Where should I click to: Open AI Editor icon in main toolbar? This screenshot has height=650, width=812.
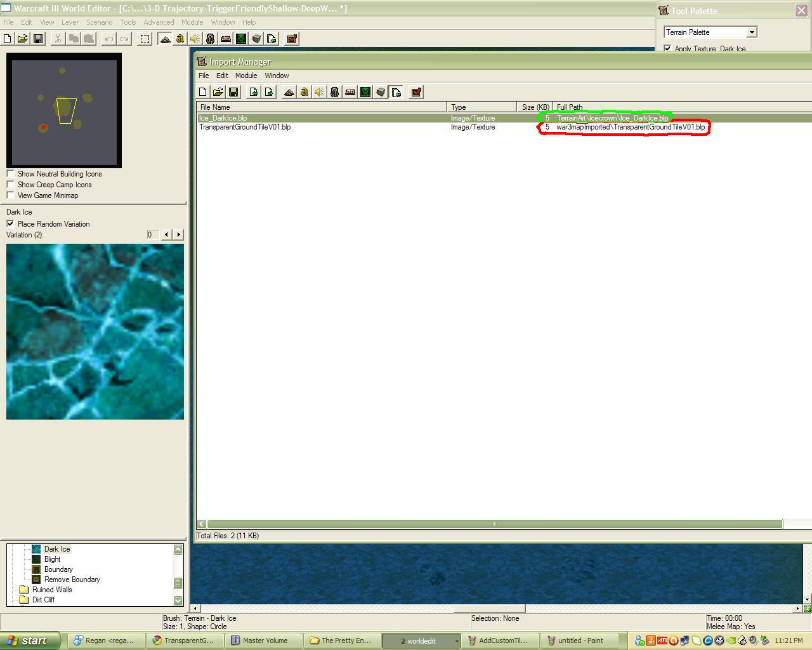tap(240, 39)
